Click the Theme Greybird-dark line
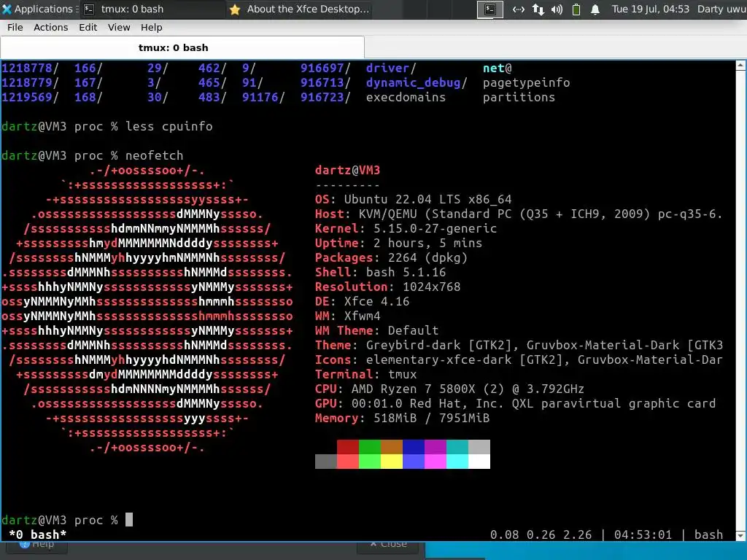This screenshot has height=560, width=747. coord(519,345)
